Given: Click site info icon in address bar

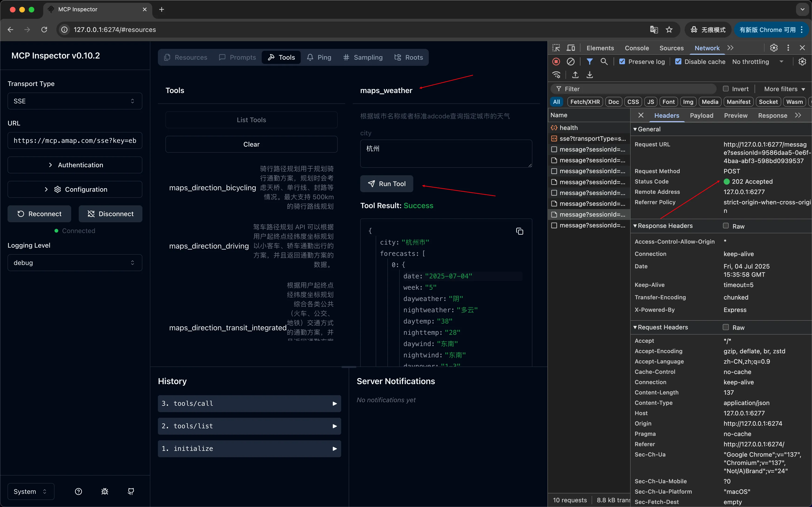Looking at the screenshot, I should click(64, 30).
